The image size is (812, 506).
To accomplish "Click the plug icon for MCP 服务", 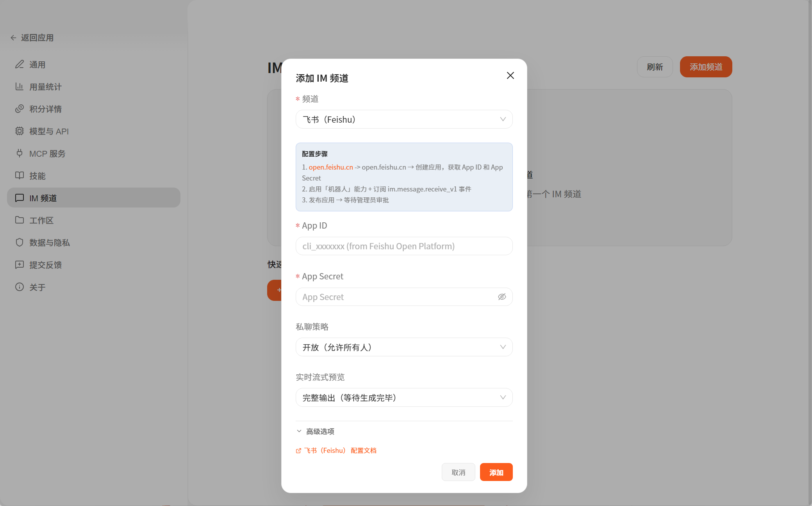I will 20,154.
